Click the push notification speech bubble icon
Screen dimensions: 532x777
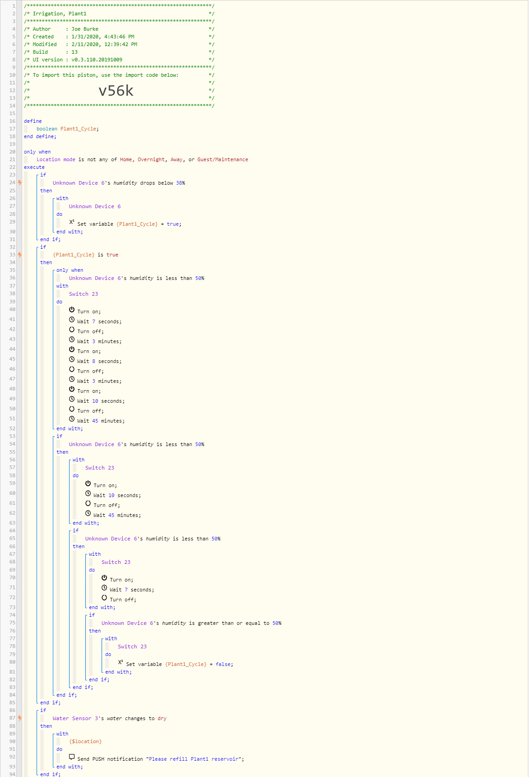click(72, 757)
